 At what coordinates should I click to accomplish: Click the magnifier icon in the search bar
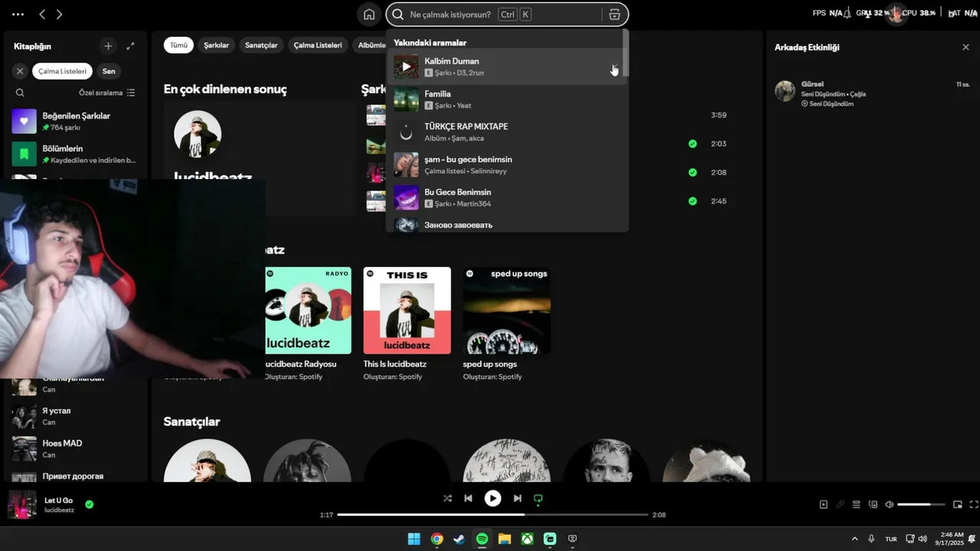pyautogui.click(x=398, y=15)
